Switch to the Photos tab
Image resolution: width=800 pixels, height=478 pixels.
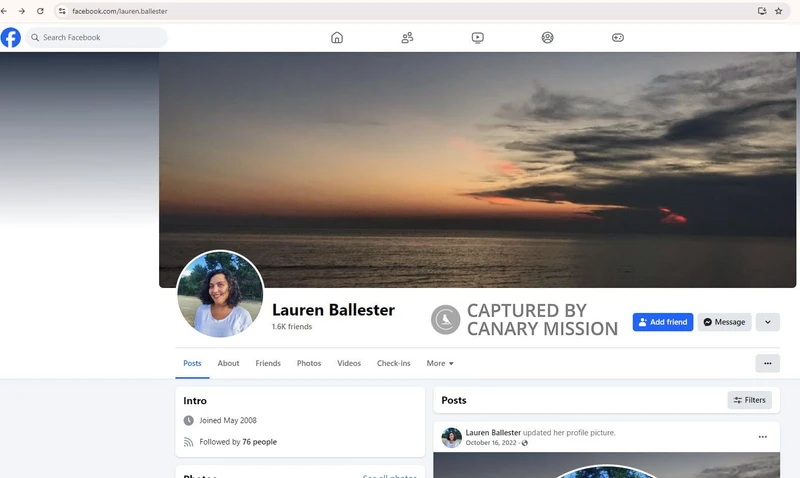tap(309, 363)
